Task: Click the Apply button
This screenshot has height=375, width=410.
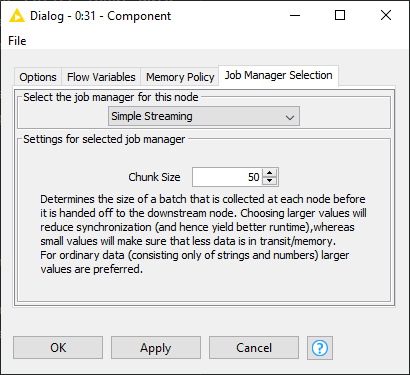Action: [x=156, y=348]
